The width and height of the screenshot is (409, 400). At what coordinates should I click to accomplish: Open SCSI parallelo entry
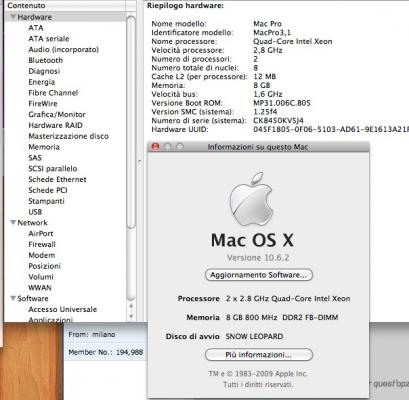(x=53, y=169)
